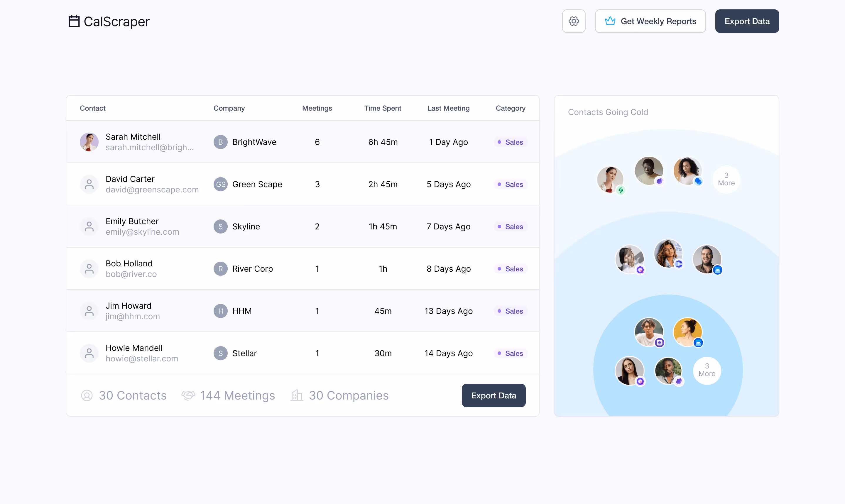Click email jim@hhm.com
Viewport: 845px width, 504px height.
click(x=133, y=316)
